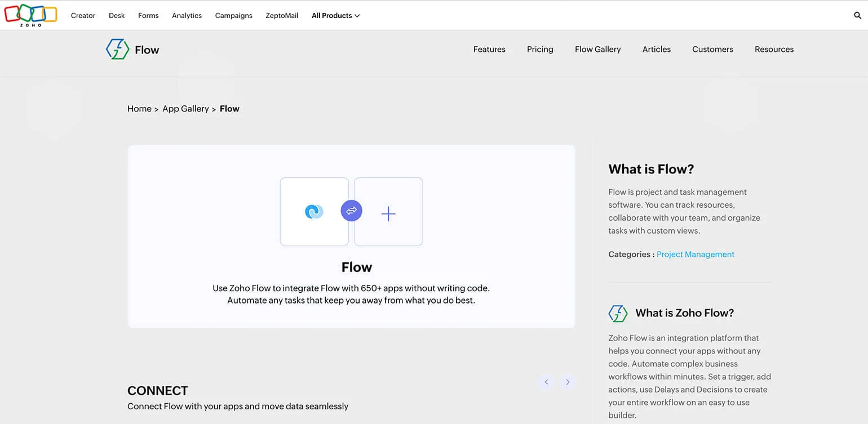This screenshot has width=868, height=424.
Task: Click the blue Flow app icon tile
Action: (314, 212)
